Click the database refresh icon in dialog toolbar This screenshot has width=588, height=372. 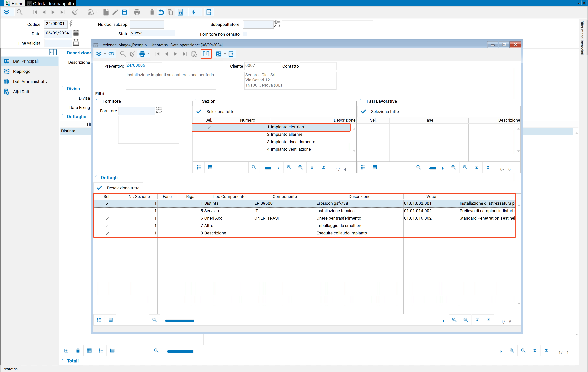tap(194, 54)
